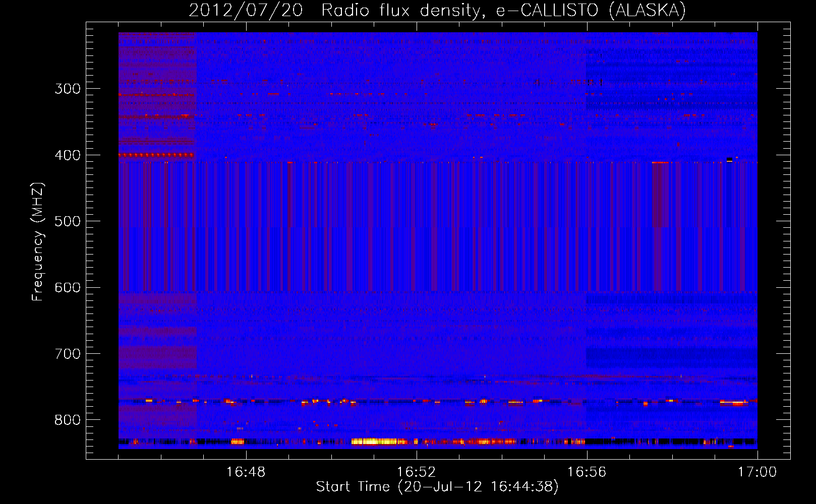This screenshot has height=504, width=816.
Task: Click the "Frequency (MHZ)" axis label
Action: point(38,242)
